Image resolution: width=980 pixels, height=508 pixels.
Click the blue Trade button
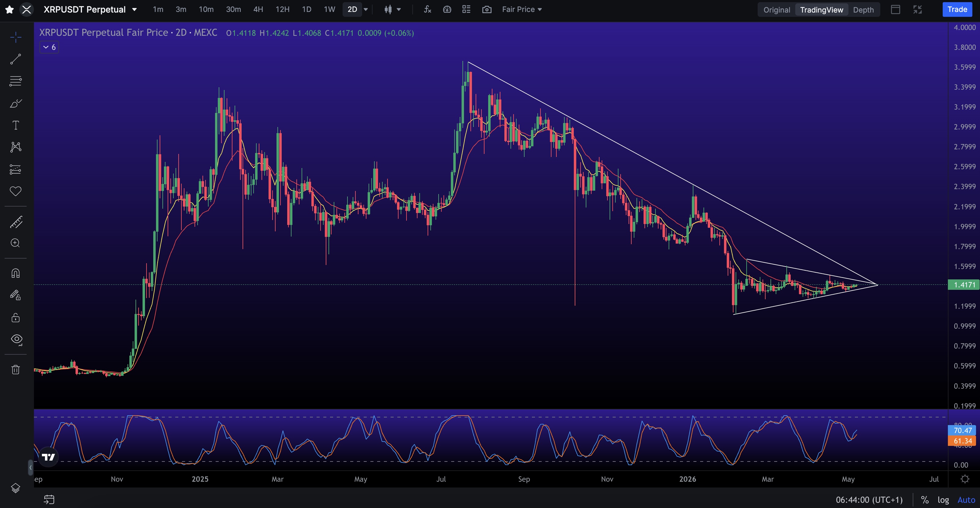click(957, 9)
